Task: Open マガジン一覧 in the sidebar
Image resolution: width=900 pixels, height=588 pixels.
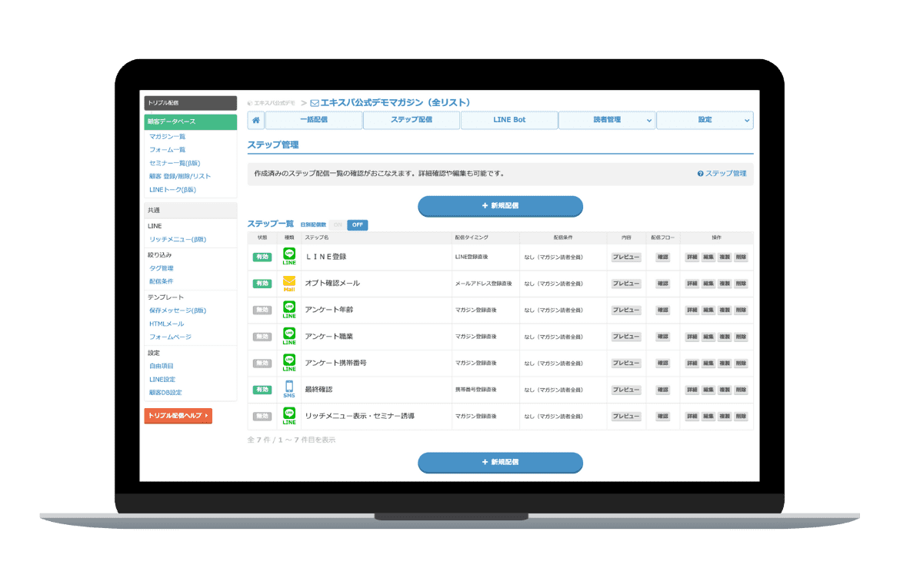Action: 168,137
